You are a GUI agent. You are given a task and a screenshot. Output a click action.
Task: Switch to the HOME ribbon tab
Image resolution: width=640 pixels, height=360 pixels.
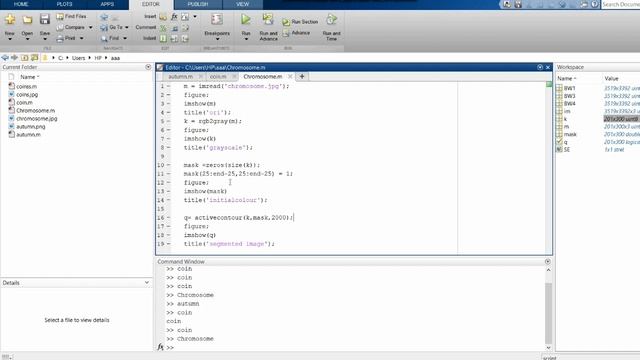coord(21,4)
